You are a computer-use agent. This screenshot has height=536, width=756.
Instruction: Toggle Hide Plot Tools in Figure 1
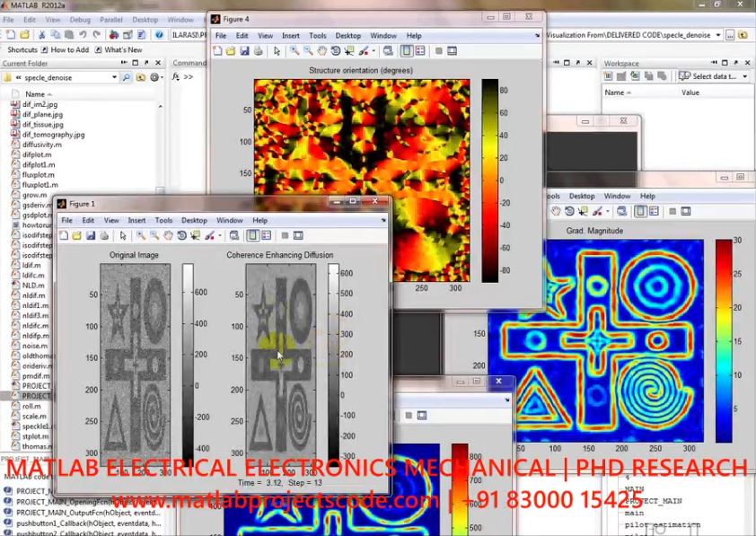[x=284, y=235]
